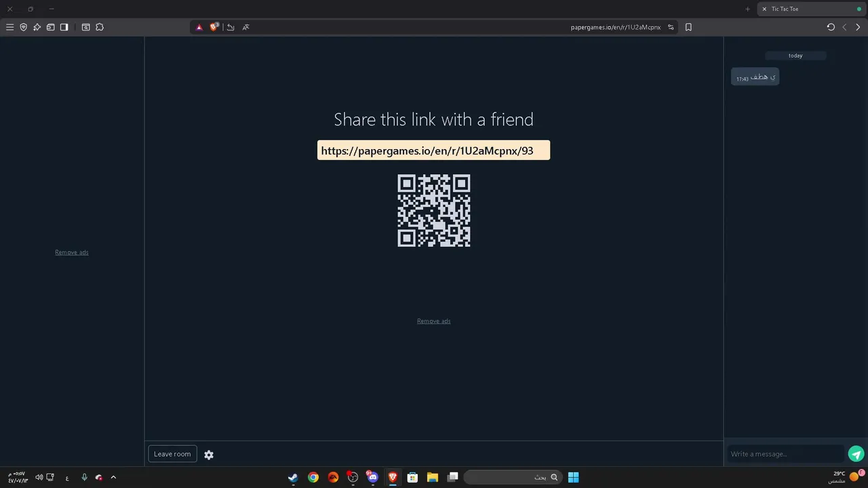Screen dimensions: 868x488
Task: Click the chat message sent at 17:43
Action: click(755, 77)
